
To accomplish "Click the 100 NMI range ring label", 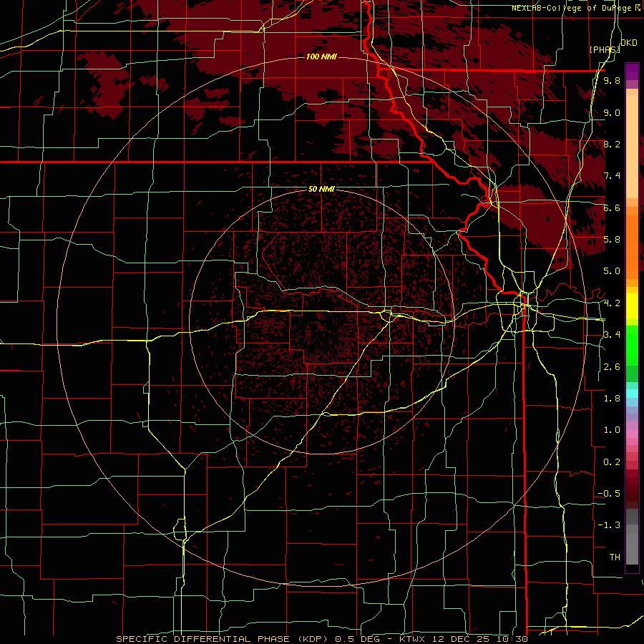I will click(x=321, y=57).
